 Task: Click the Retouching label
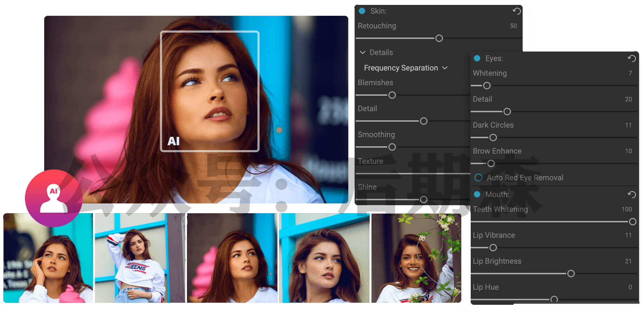tap(377, 26)
